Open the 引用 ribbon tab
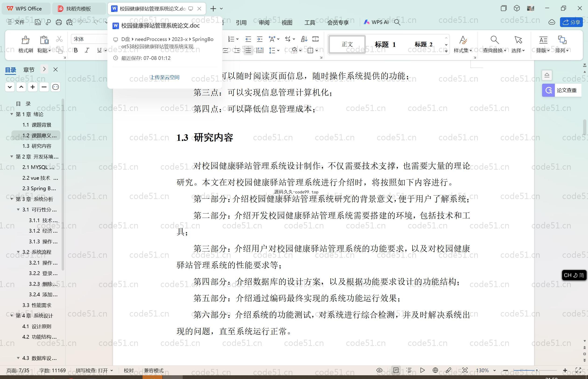Image resolution: width=588 pixels, height=379 pixels. click(x=241, y=23)
